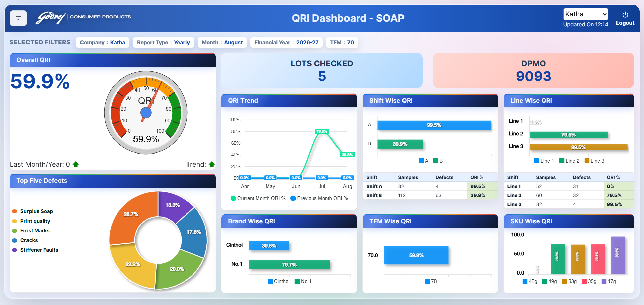The image size is (644, 305).
Task: Toggle No.1 legend in Brand Wise QRI
Action: tap(303, 281)
